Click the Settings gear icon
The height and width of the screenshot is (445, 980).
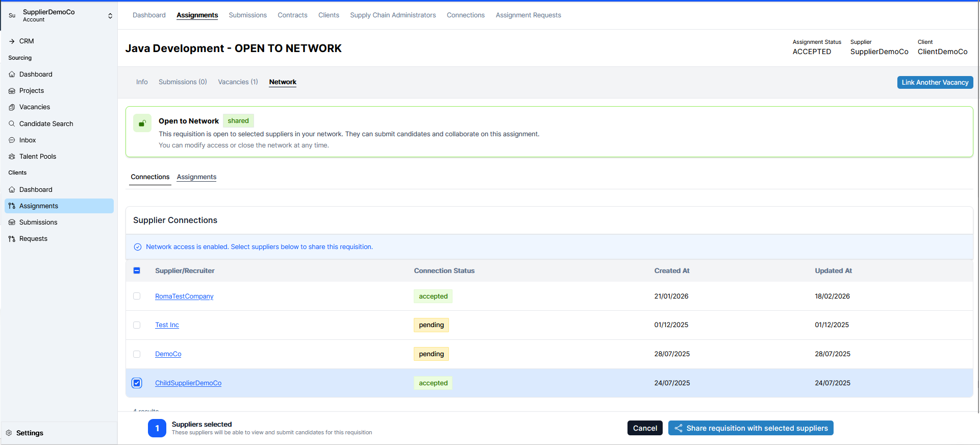(x=9, y=433)
